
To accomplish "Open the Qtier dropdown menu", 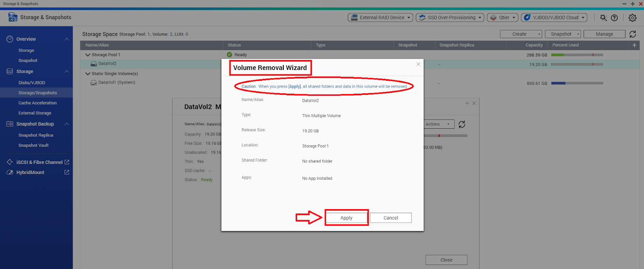I will pos(503,18).
